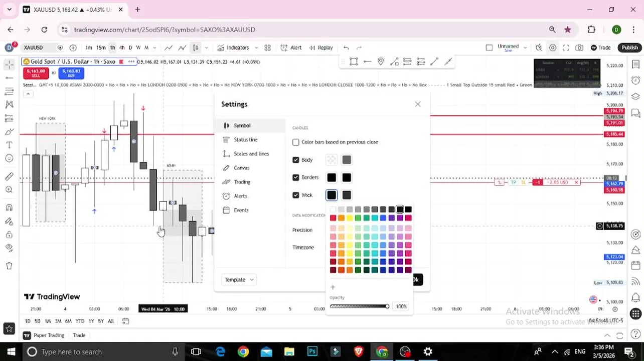Click the trash icon to remove drawings
This screenshot has width=644, height=361.
(x=9, y=266)
